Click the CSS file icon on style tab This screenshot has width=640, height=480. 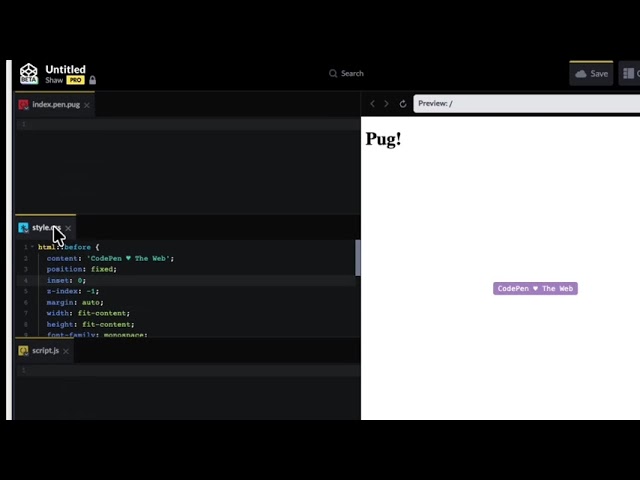pos(23,227)
